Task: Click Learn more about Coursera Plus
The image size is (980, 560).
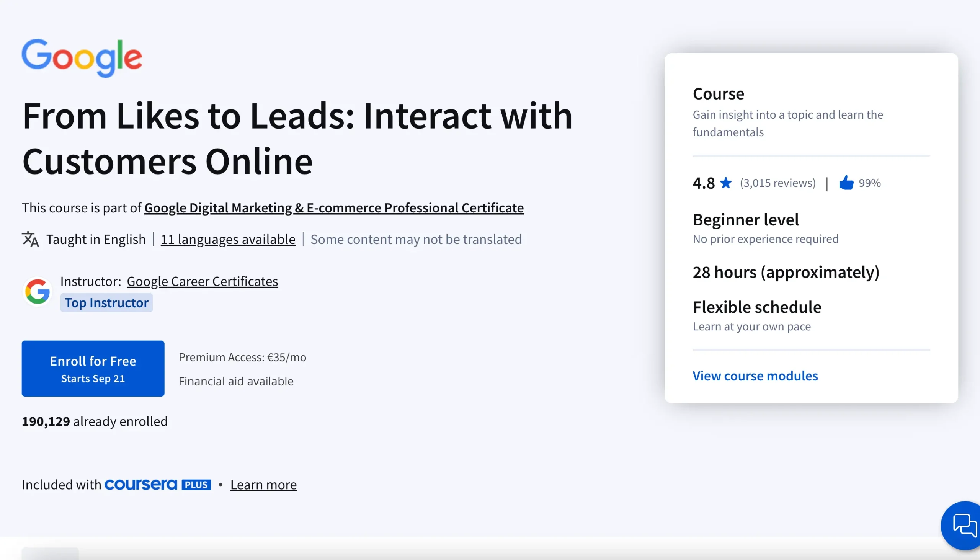Action: click(263, 485)
